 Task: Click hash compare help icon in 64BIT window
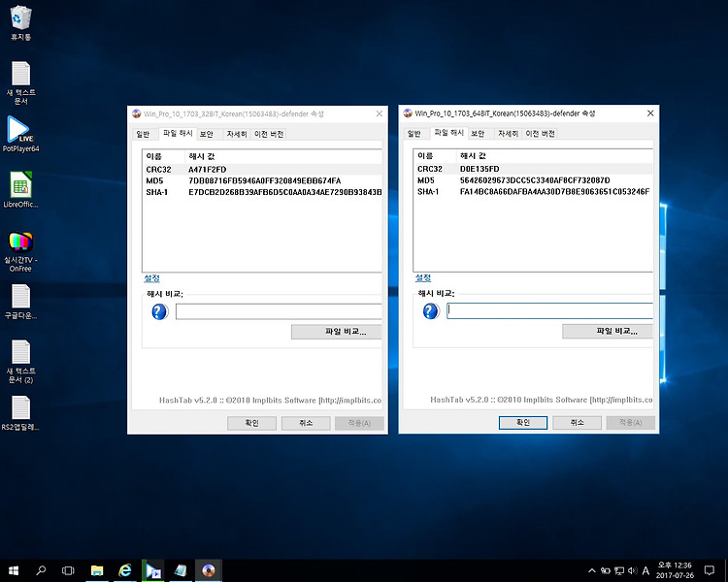click(431, 311)
